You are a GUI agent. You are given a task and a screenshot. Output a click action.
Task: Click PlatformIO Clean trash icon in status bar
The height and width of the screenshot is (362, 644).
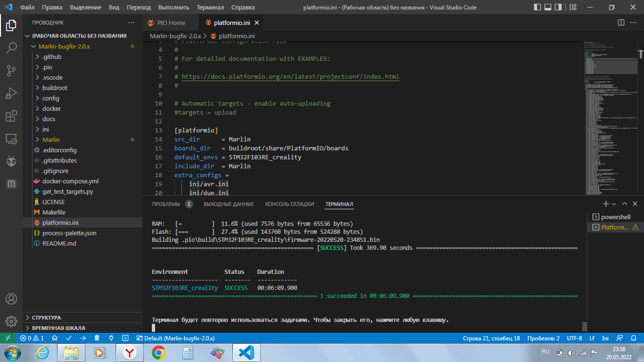pyautogui.click(x=97, y=338)
